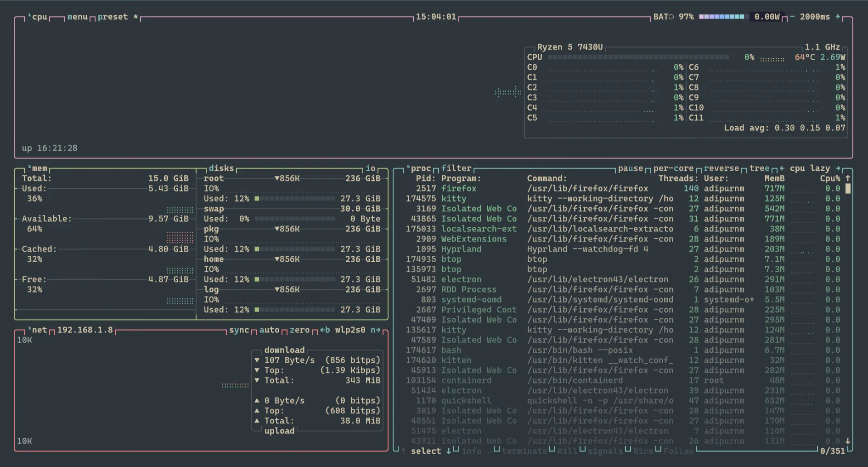Select the electron process with pid 51482
The image size is (868, 467).
[623, 280]
